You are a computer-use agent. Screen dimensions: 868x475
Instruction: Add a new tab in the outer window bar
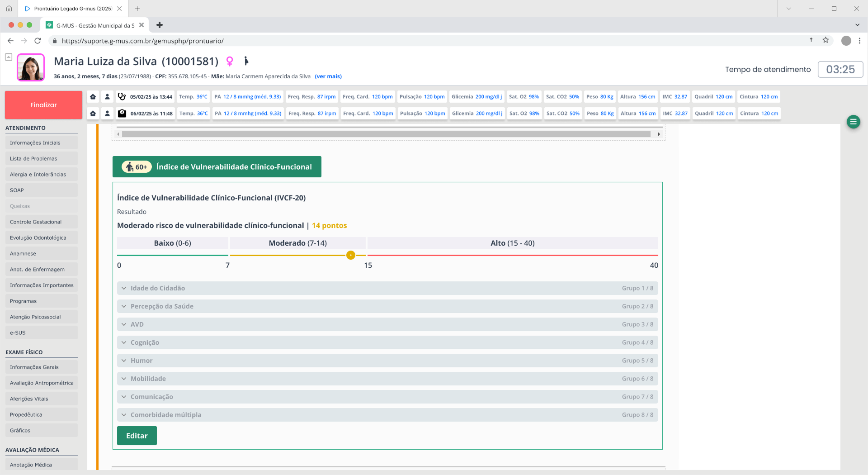(137, 8)
